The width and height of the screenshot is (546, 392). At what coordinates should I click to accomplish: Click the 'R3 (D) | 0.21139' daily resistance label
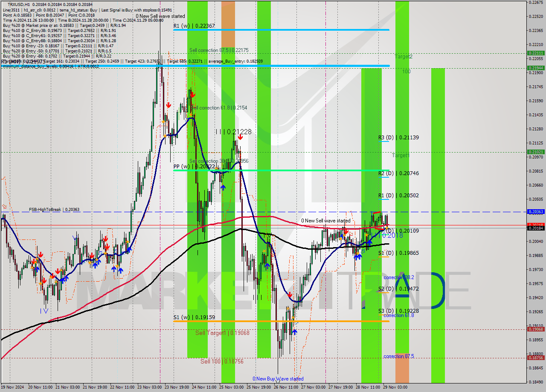pyautogui.click(x=398, y=138)
